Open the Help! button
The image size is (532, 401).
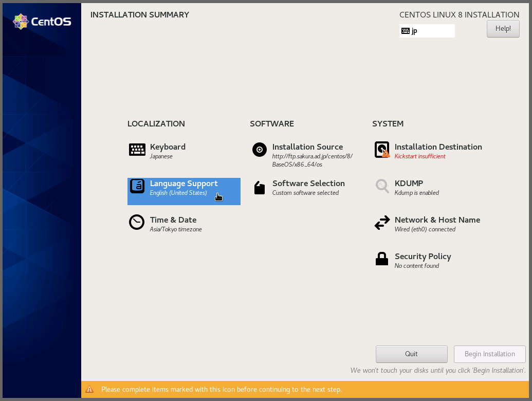pyautogui.click(x=503, y=29)
